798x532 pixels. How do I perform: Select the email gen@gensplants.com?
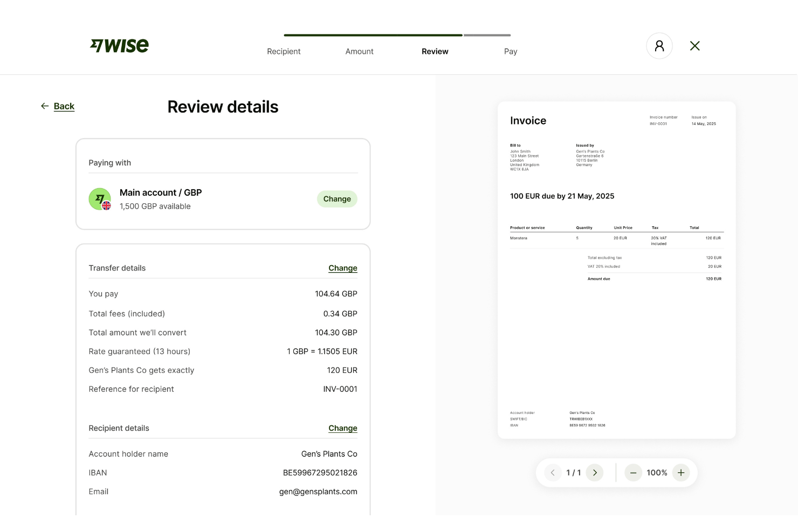coord(318,492)
